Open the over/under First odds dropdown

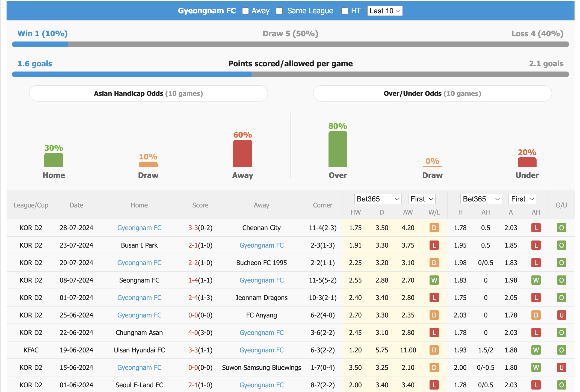522,199
